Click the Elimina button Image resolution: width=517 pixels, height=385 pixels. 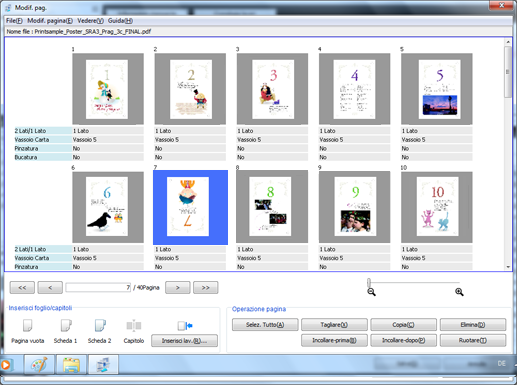click(x=473, y=325)
